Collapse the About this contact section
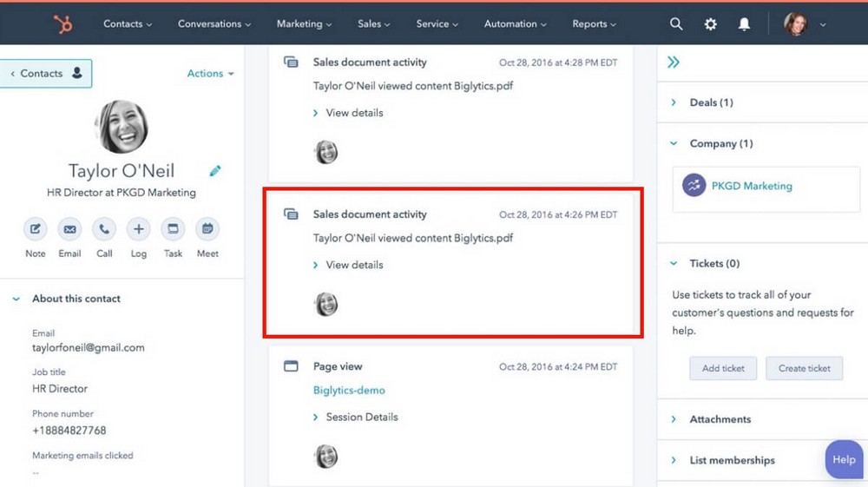Viewport: 868px width, 487px height. (16, 299)
